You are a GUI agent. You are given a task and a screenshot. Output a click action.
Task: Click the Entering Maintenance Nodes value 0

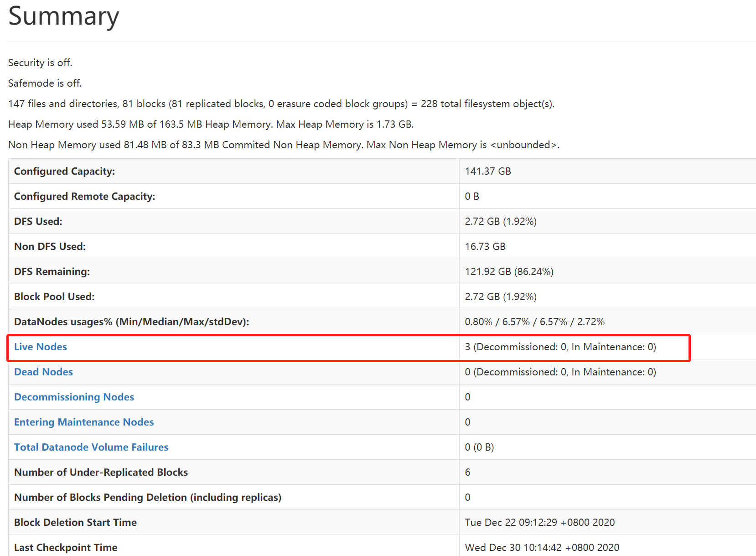coord(468,422)
